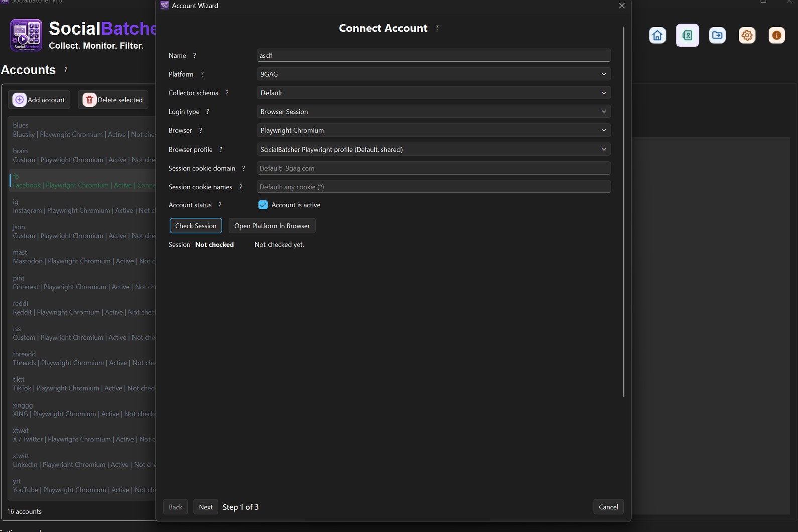Show help for the Name field
This screenshot has width=798, height=532.
195,55
